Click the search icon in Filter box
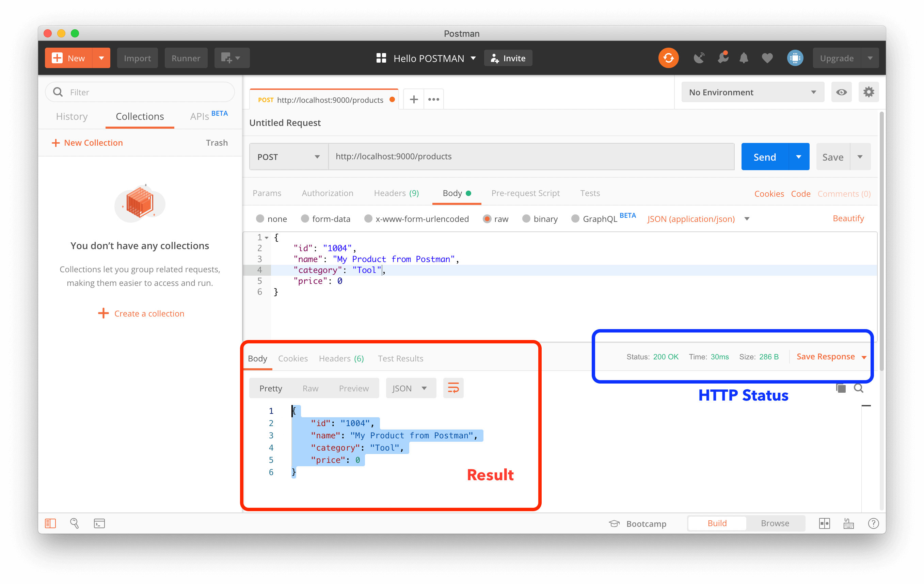 (58, 92)
